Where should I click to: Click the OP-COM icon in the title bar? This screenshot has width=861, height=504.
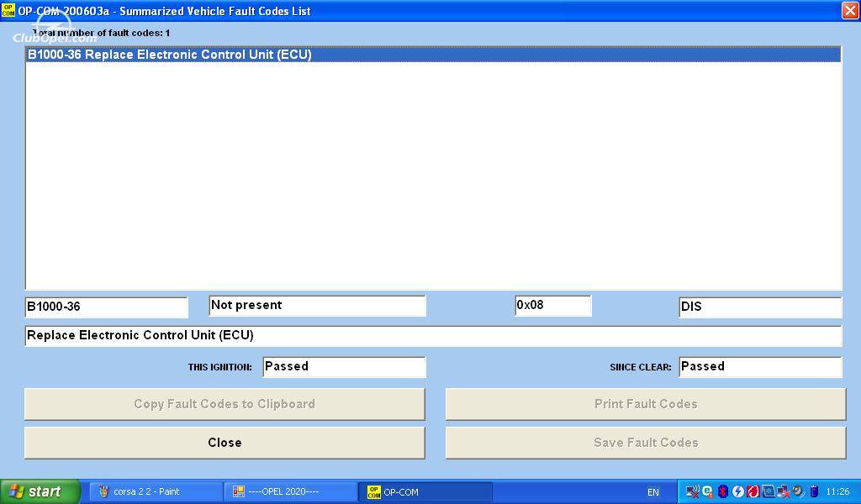[x=8, y=10]
